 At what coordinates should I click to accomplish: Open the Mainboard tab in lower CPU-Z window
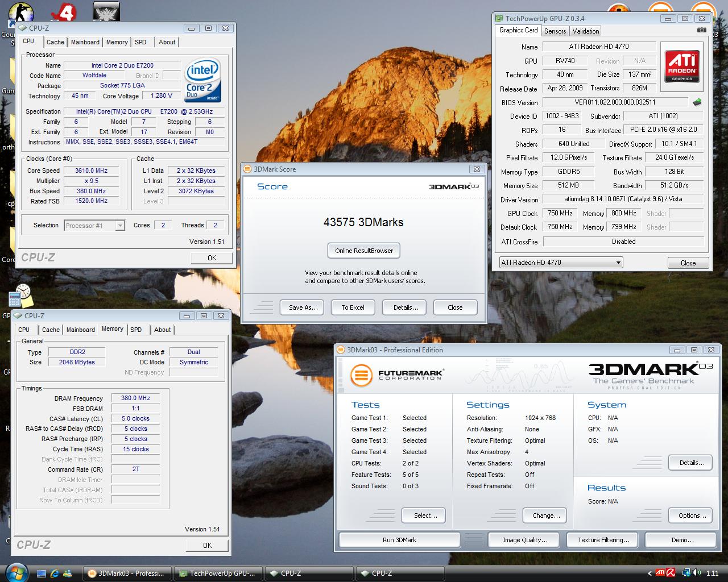pos(81,330)
